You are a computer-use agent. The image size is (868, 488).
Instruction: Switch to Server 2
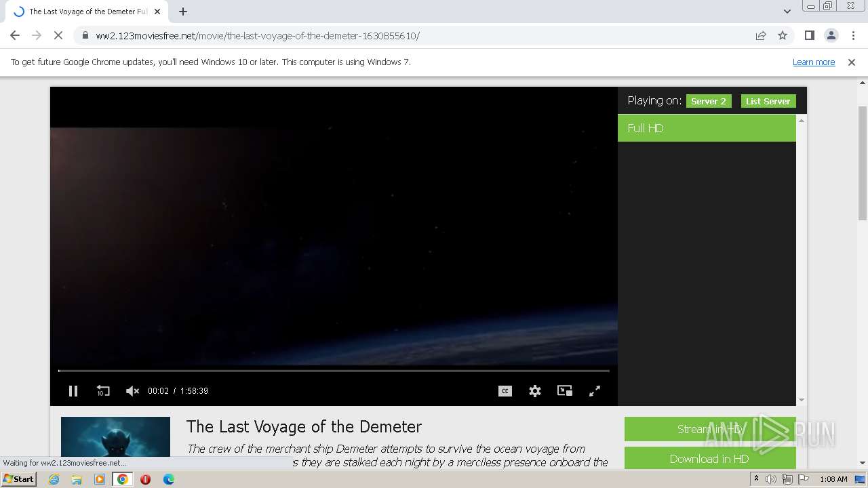click(x=709, y=101)
